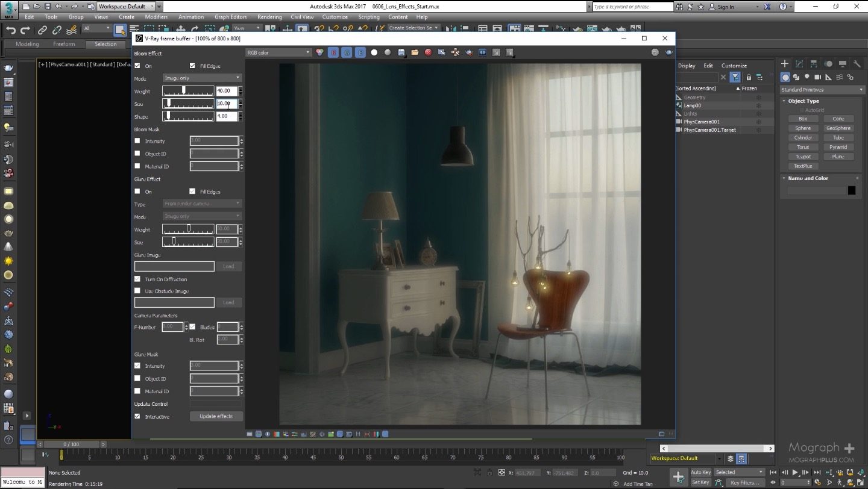
Task: Open the Rendering menu
Action: 269,17
